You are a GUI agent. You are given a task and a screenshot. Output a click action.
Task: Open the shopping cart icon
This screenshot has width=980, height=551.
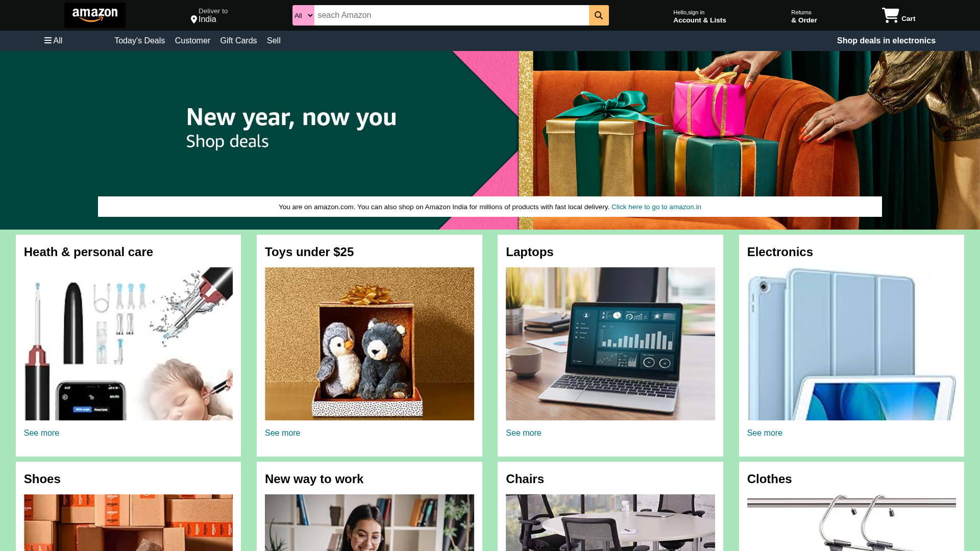coord(891,15)
